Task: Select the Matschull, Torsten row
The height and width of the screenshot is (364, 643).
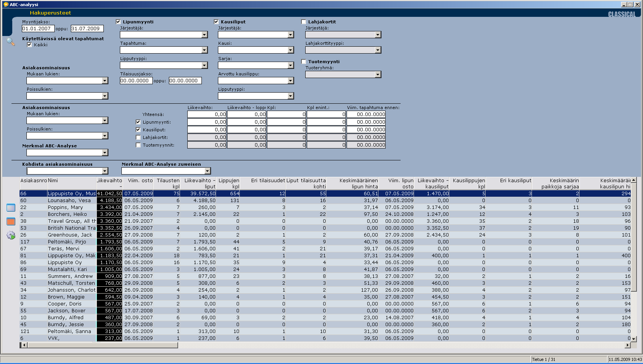Action: click(x=325, y=283)
